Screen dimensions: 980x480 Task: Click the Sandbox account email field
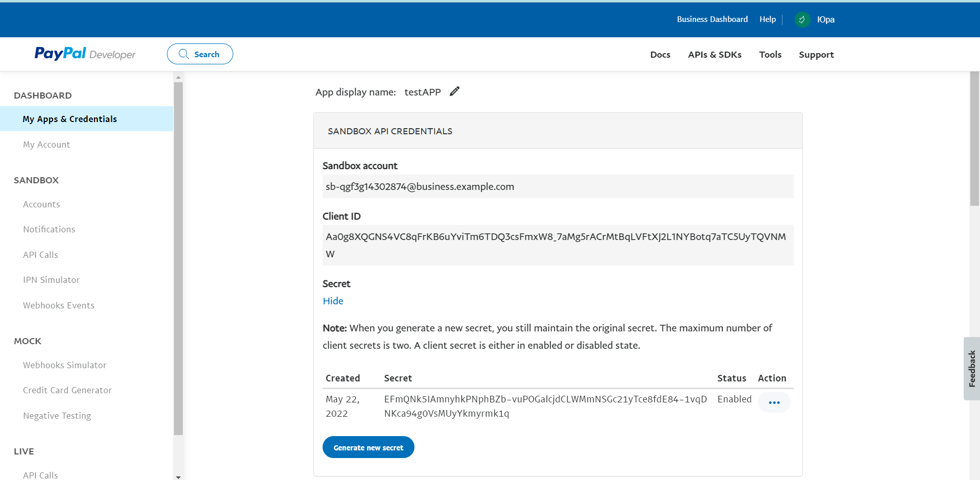coord(558,186)
